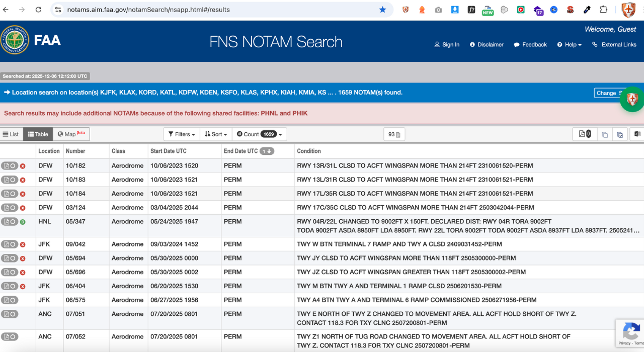Click the FAA logo in the header

[15, 40]
